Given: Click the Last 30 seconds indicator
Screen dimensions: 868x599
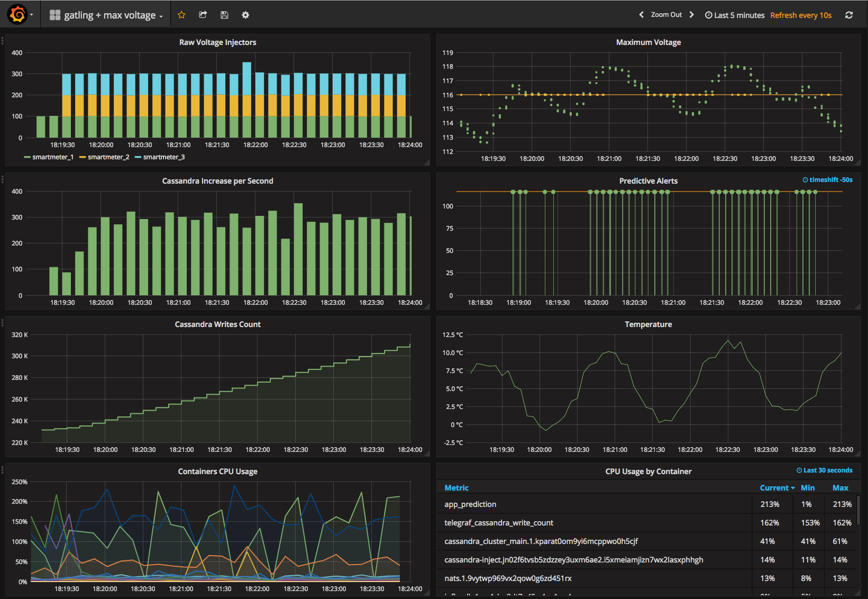Looking at the screenshot, I should [x=824, y=470].
